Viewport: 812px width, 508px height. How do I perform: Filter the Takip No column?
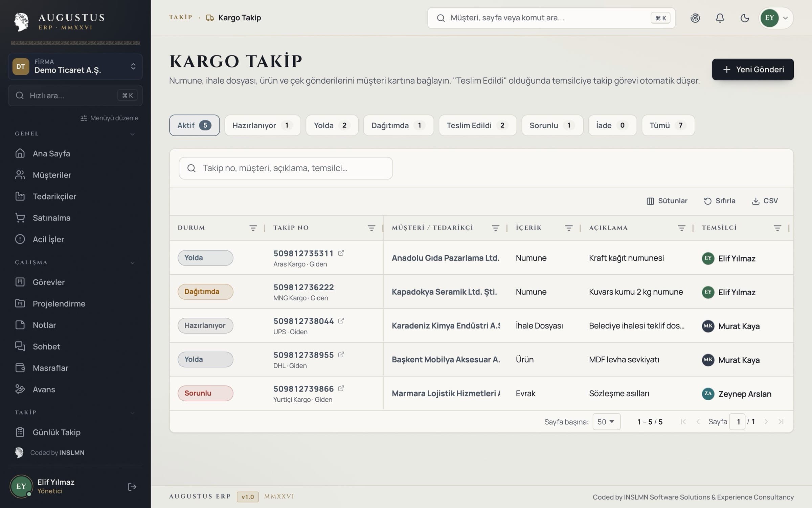pyautogui.click(x=371, y=228)
